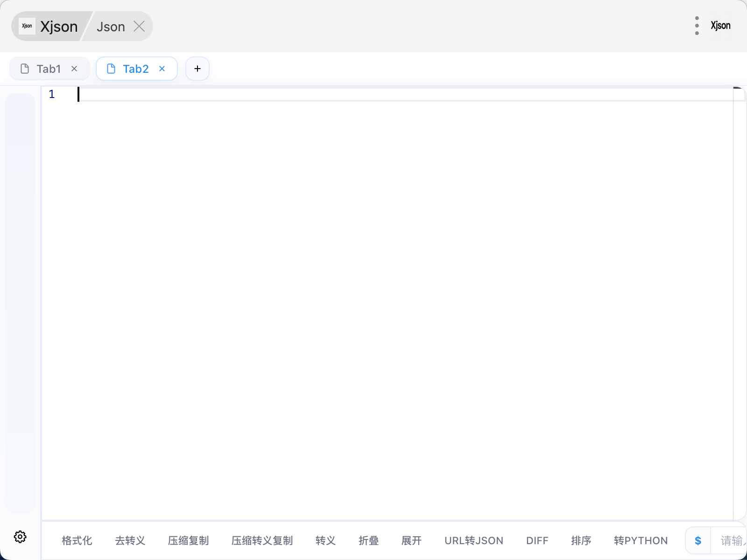Select the Tab2 tab
The image size is (747, 560).
[136, 69]
